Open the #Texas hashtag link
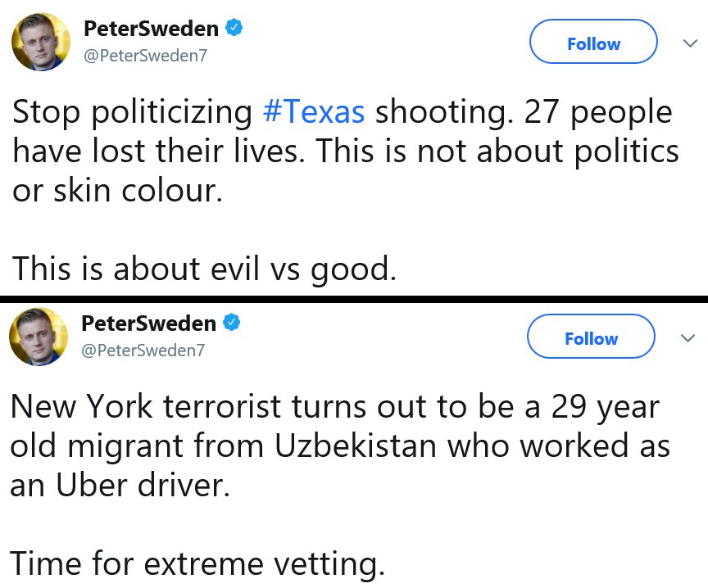Image resolution: width=708 pixels, height=588 pixels. click(x=314, y=112)
